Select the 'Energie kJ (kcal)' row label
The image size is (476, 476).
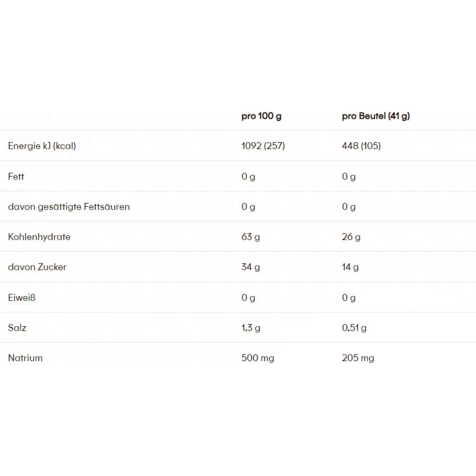click(x=42, y=146)
